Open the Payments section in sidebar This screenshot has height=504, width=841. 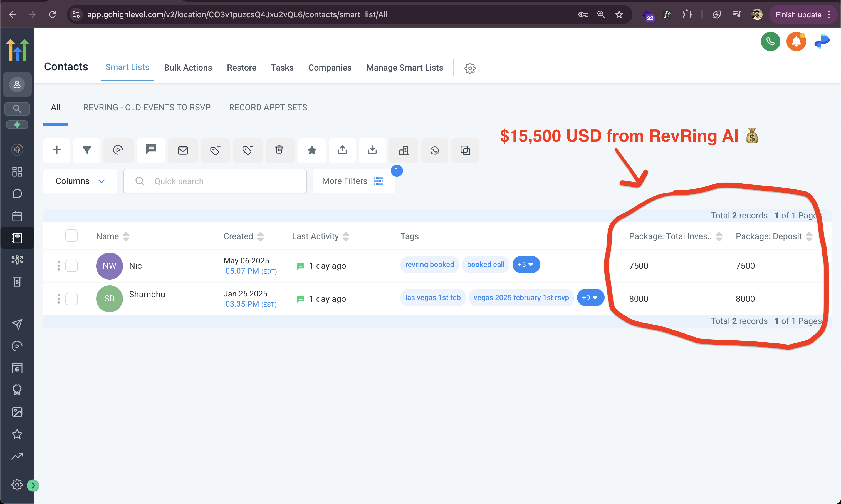click(x=17, y=281)
